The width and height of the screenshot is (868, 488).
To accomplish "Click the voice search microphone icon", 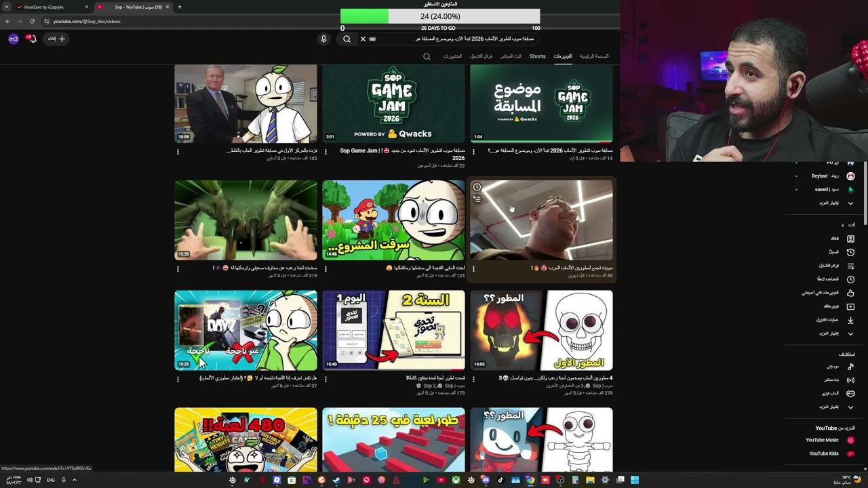I will tap(323, 39).
